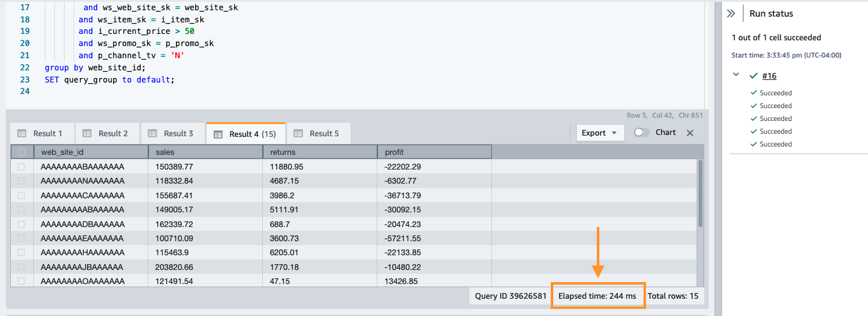Click '1 out of 1 cell succeeded' text

(x=777, y=38)
